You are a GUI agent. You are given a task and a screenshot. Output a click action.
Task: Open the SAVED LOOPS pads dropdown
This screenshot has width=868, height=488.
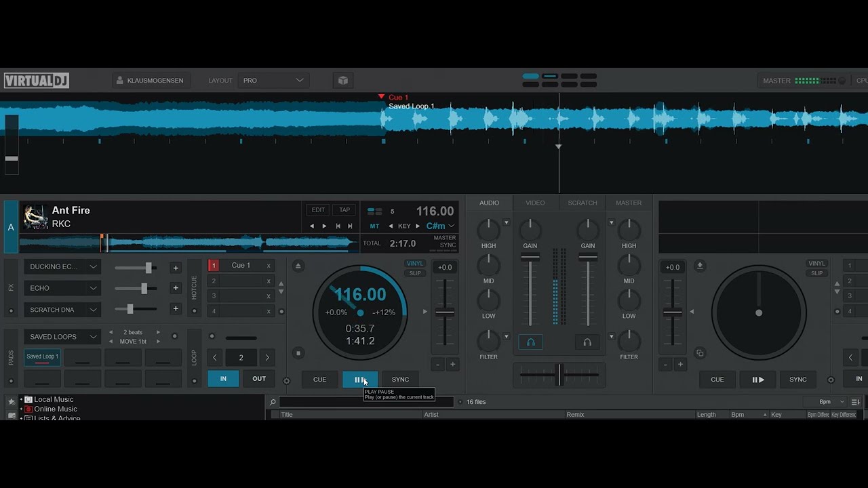point(62,337)
